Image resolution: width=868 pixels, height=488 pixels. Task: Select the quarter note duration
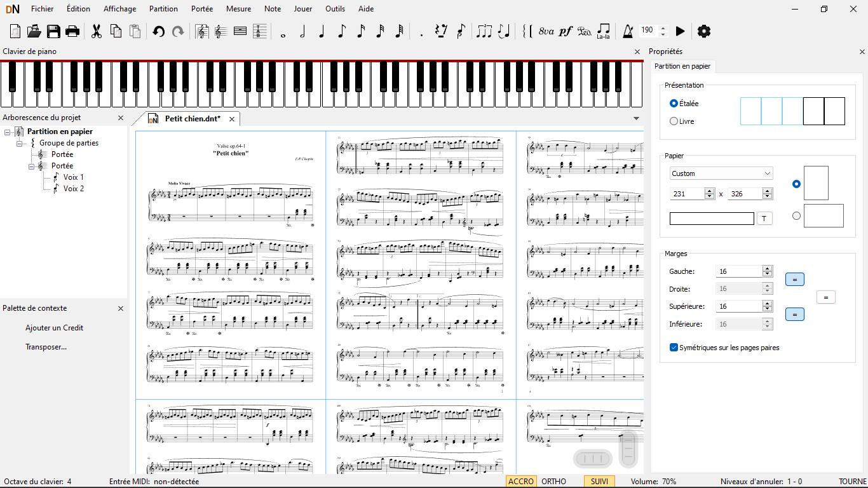[322, 31]
